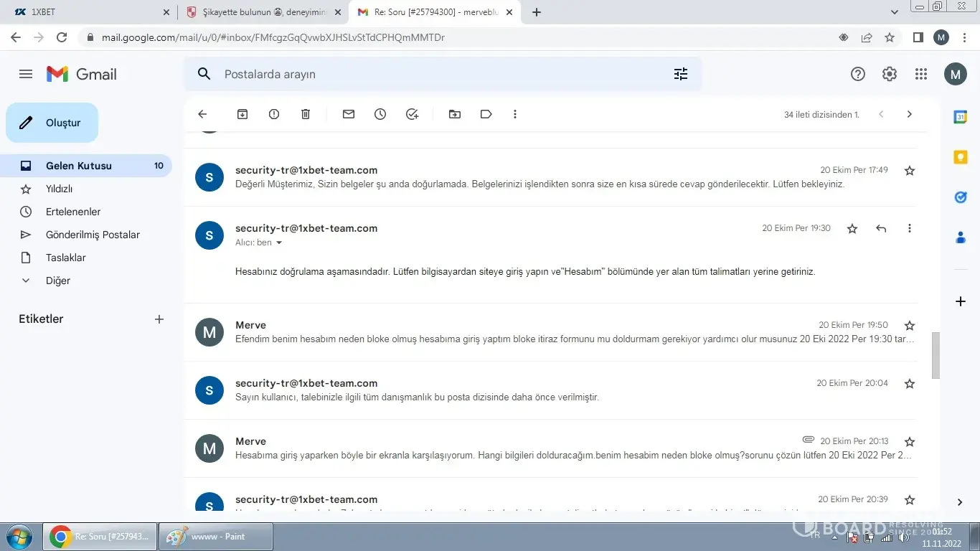Star Merve's 19:50 message
980x551 pixels.
pyautogui.click(x=910, y=326)
